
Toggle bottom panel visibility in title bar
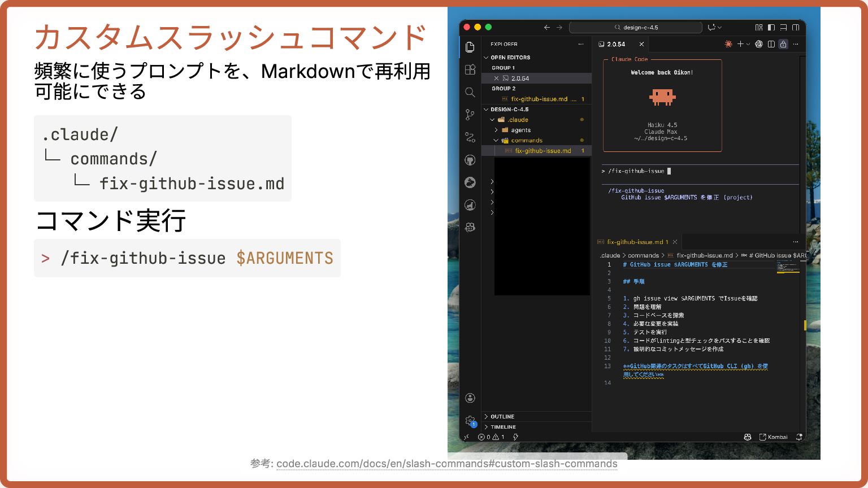pos(784,27)
